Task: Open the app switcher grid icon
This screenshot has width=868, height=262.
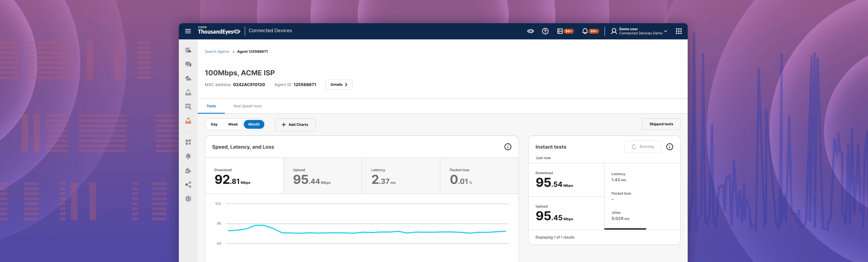Action: point(679,31)
